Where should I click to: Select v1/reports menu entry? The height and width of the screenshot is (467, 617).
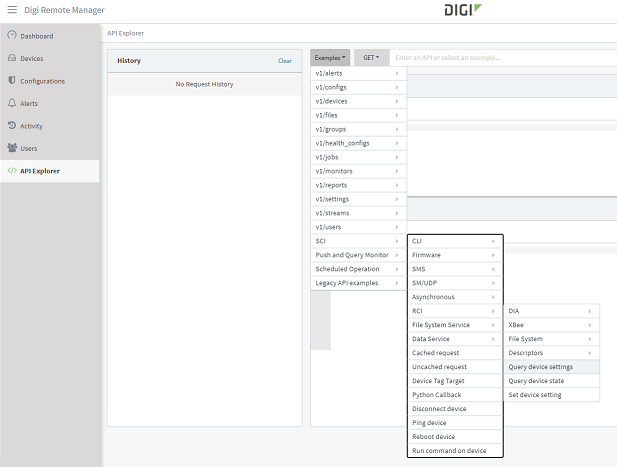pos(358,185)
